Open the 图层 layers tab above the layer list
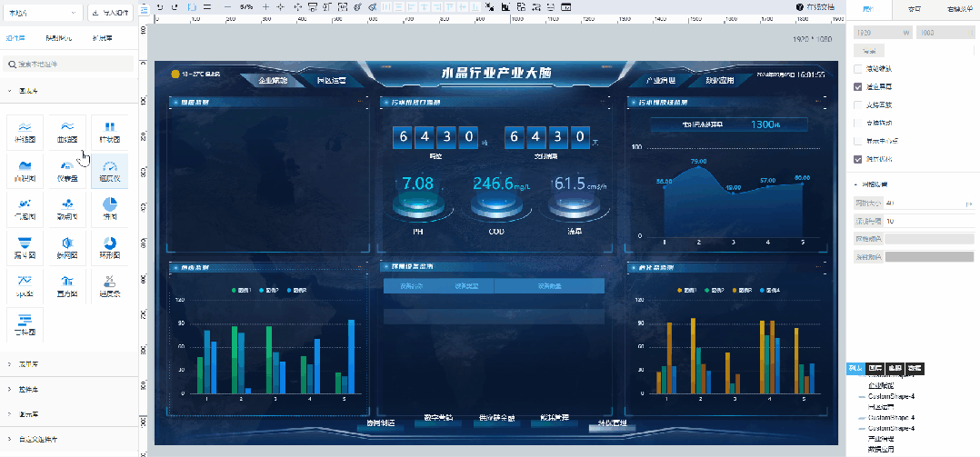980x457 pixels. click(x=875, y=368)
